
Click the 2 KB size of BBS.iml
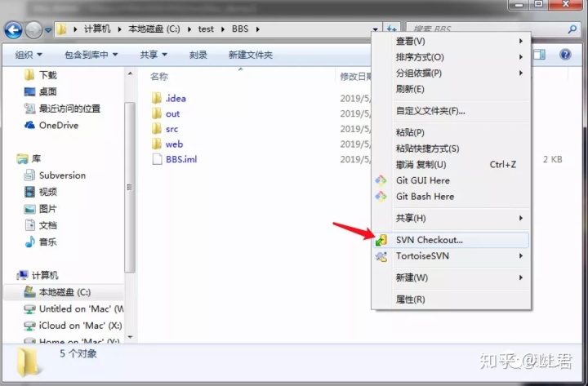(x=552, y=159)
